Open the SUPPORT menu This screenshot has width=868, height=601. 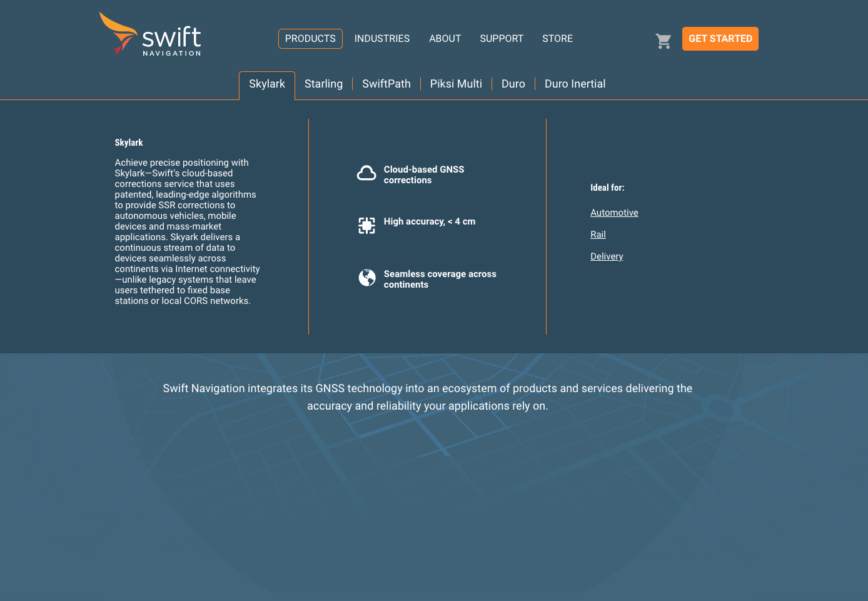coord(502,39)
